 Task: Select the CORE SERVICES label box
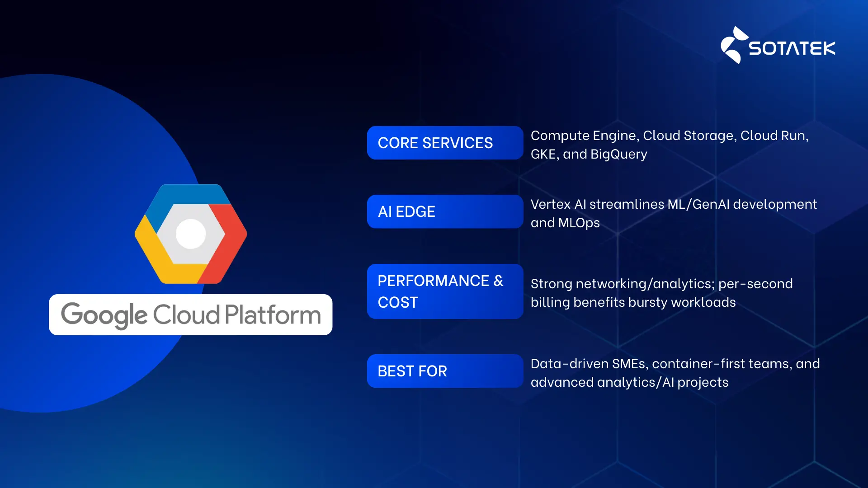445,143
